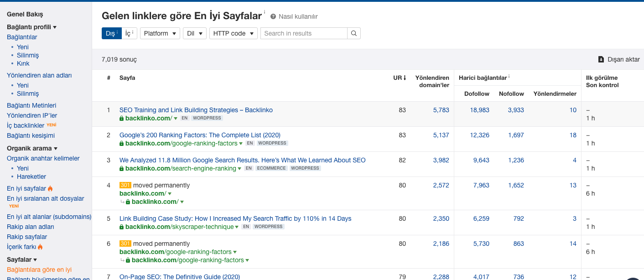Screen dimensions: 644x280
Task: Open Yönlendiren IP'ler in the sidebar
Action: (32, 115)
